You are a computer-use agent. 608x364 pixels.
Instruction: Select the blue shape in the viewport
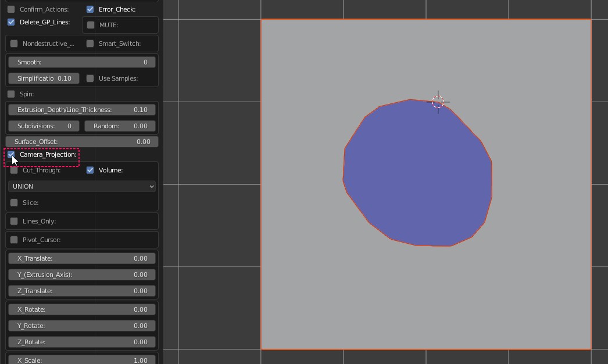(417, 174)
